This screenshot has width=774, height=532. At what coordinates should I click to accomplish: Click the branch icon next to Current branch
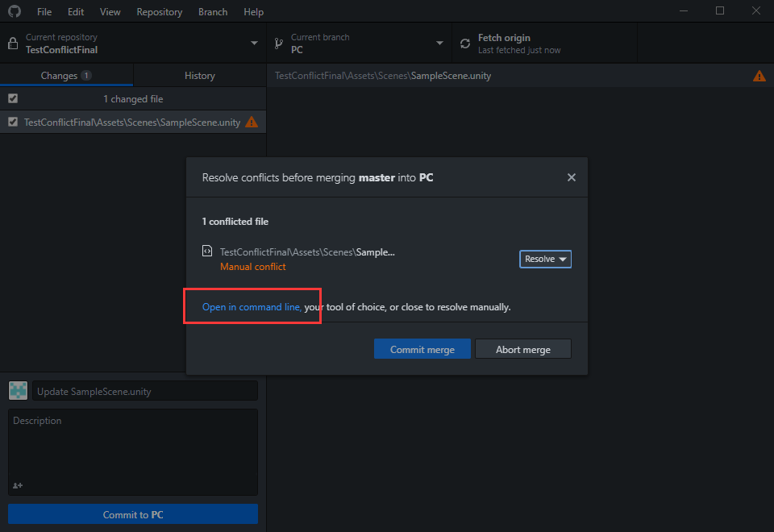(x=279, y=44)
